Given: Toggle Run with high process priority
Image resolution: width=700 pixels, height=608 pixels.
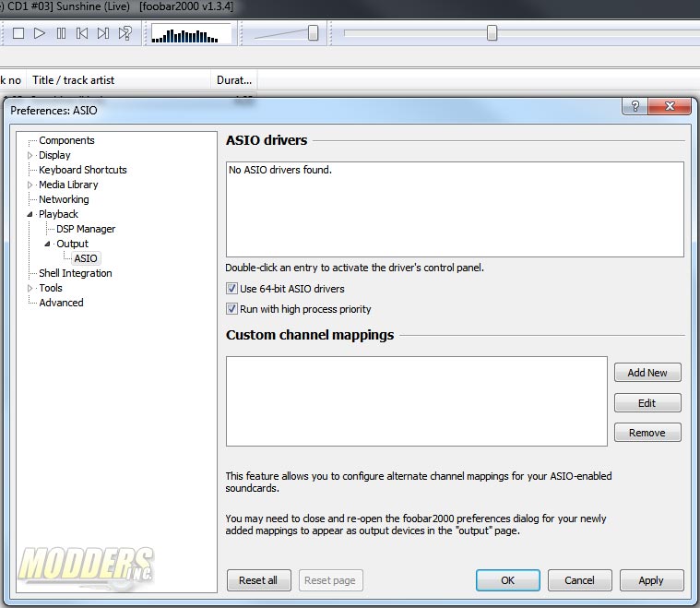Looking at the screenshot, I should click(231, 309).
